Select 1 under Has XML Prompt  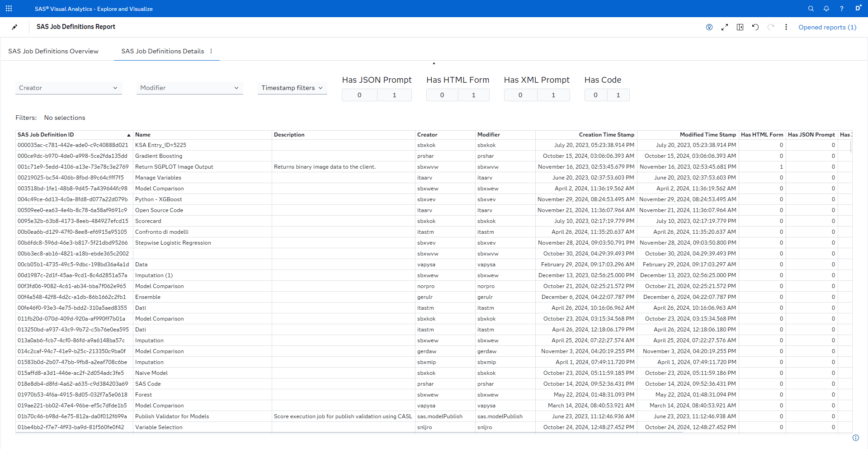click(x=553, y=95)
